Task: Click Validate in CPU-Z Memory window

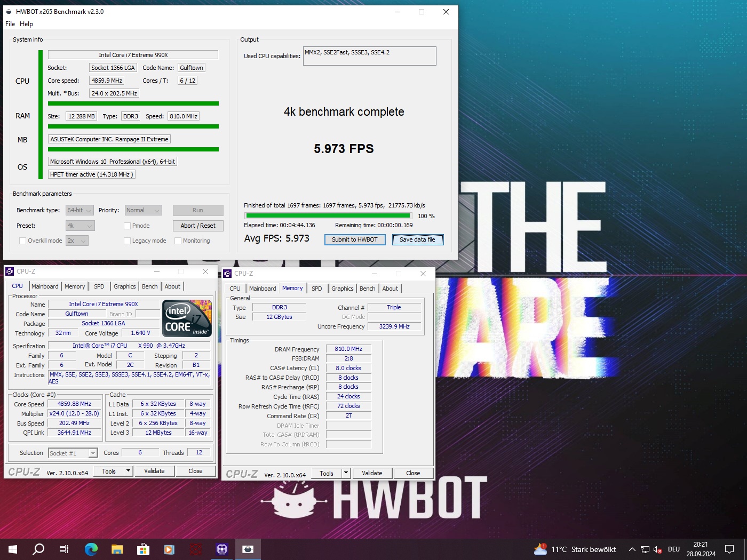Action: coord(372,473)
